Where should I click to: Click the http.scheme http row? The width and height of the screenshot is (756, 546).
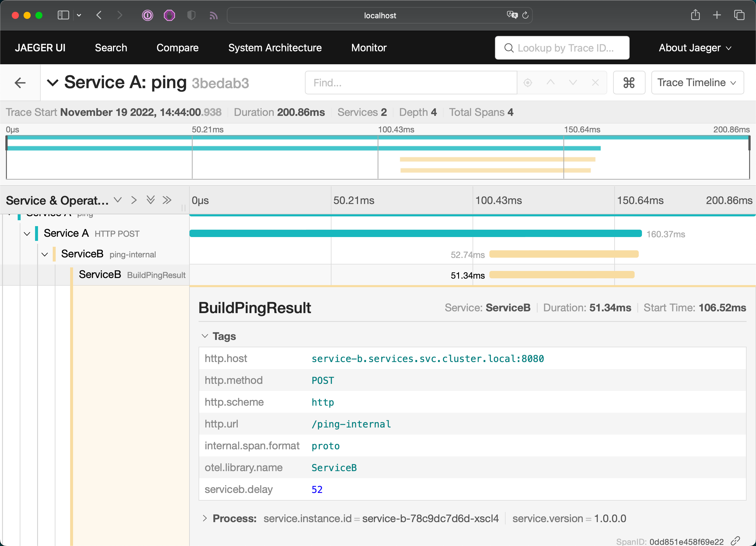pos(472,402)
